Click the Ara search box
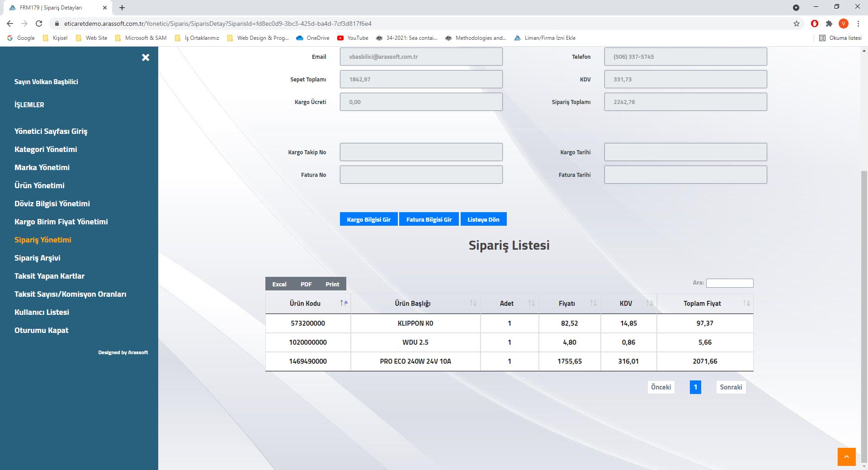Viewport: 868px width, 470px height. tap(730, 283)
